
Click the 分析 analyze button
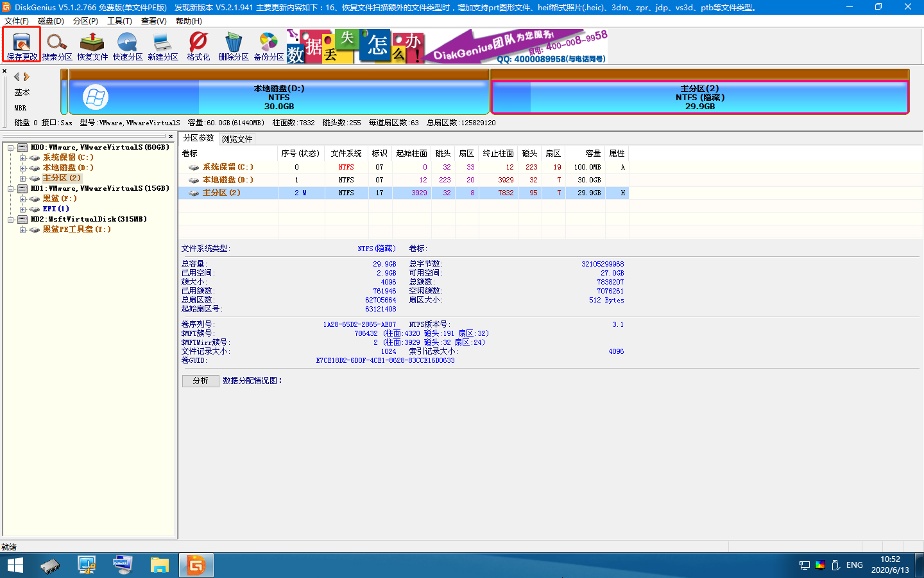pyautogui.click(x=201, y=381)
